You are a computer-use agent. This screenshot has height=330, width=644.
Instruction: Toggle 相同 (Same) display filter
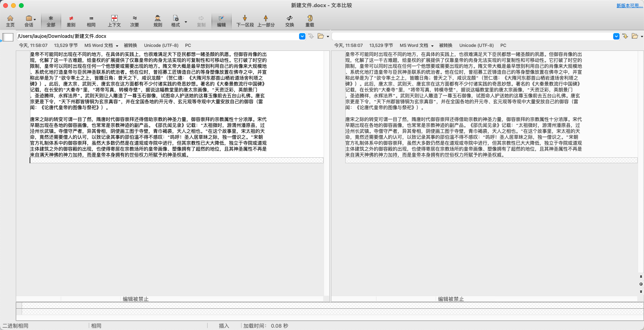91,21
